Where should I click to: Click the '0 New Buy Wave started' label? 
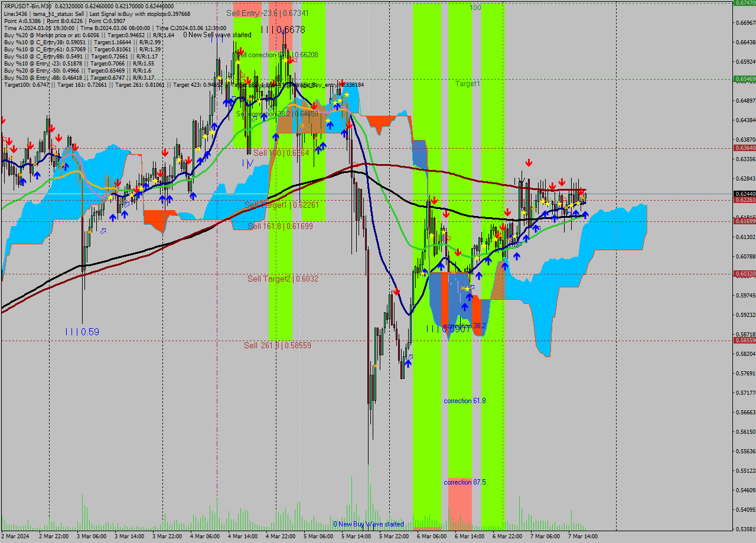click(369, 524)
